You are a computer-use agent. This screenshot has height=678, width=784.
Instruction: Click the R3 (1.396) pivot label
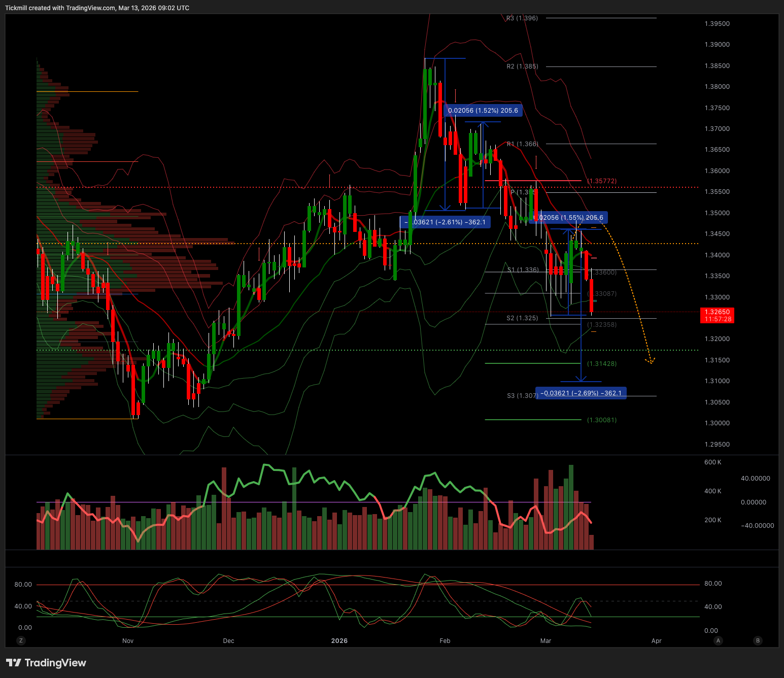[x=522, y=18]
